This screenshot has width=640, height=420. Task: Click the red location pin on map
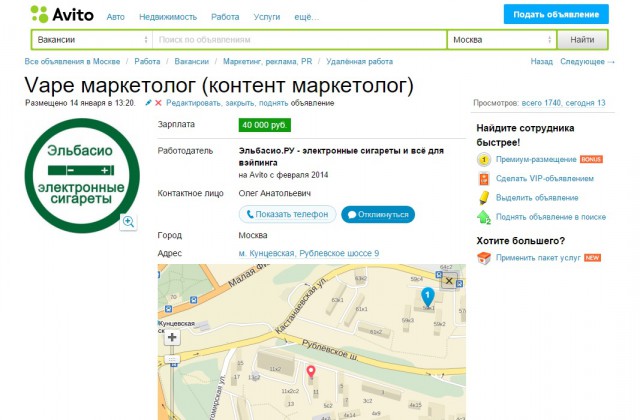pos(311,371)
